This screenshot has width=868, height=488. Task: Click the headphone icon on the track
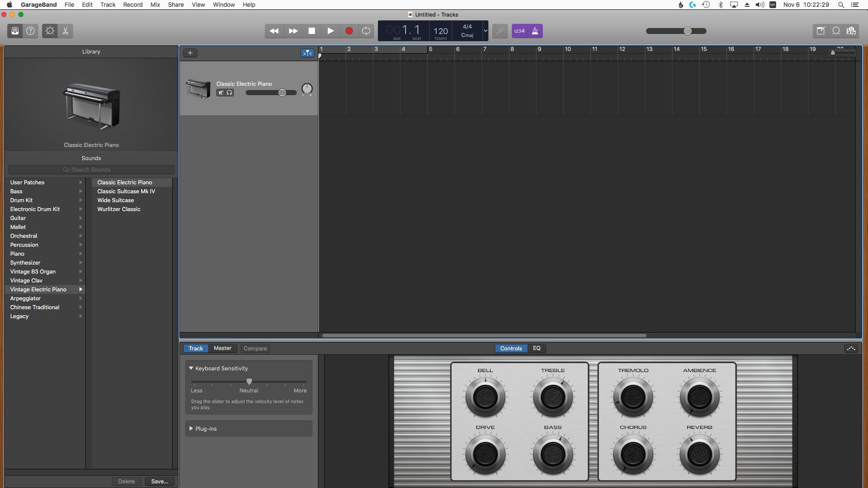[x=230, y=92]
